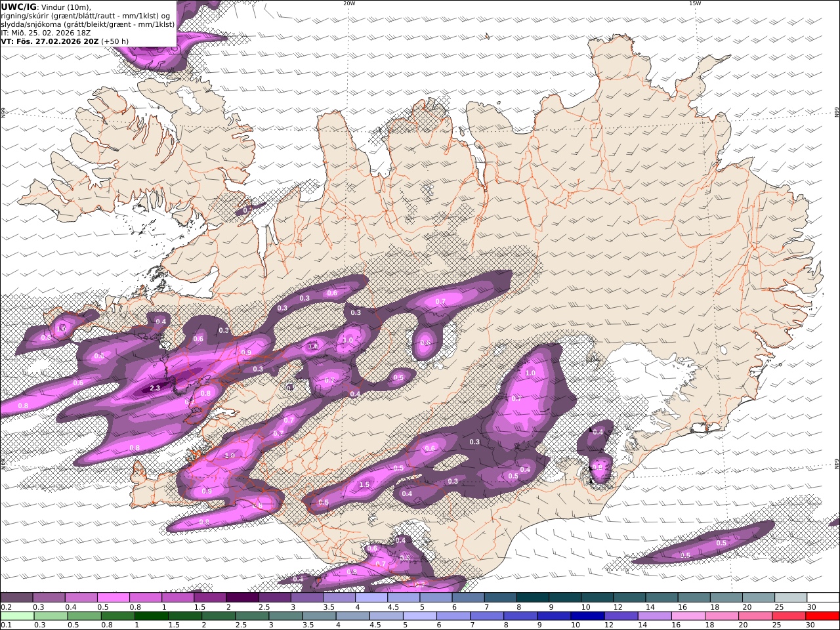
Task: Click the '0.4' label in the snow legend row
Action: point(70,607)
